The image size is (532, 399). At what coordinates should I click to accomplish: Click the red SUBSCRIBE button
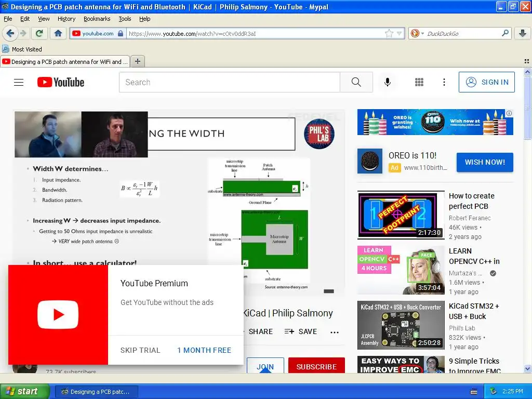point(316,366)
